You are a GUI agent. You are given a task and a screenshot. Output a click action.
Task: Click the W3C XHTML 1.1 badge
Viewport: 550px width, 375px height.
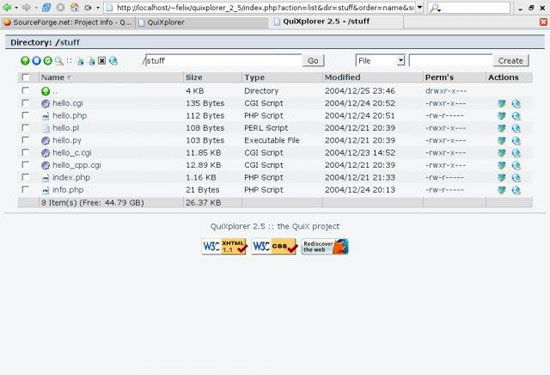pyautogui.click(x=224, y=247)
